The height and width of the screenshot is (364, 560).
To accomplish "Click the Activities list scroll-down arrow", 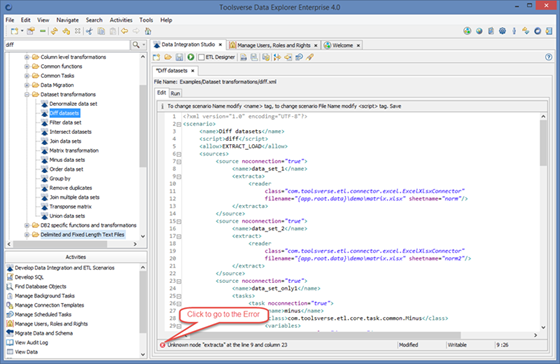I will click(143, 354).
